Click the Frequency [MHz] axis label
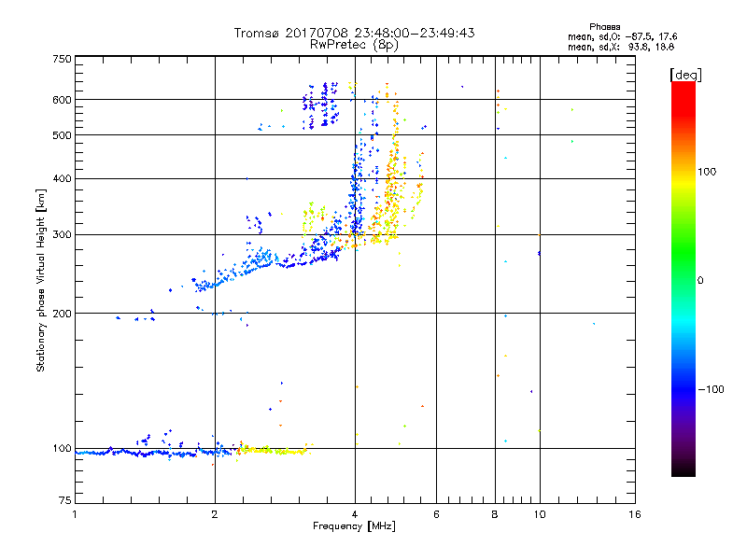Viewport: 747px width, 560px height. point(354,527)
